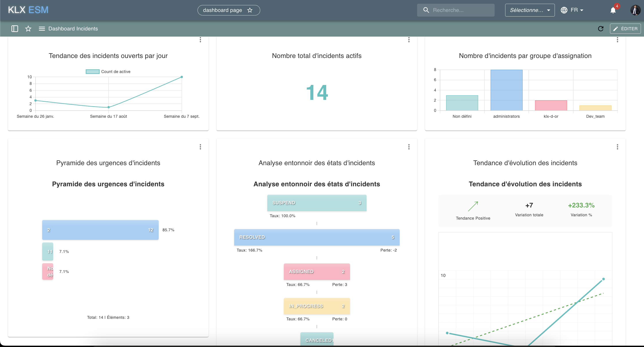Click the Total: 14 | Éléments: 3 text
Image resolution: width=644 pixels, height=347 pixels.
pyautogui.click(x=108, y=317)
